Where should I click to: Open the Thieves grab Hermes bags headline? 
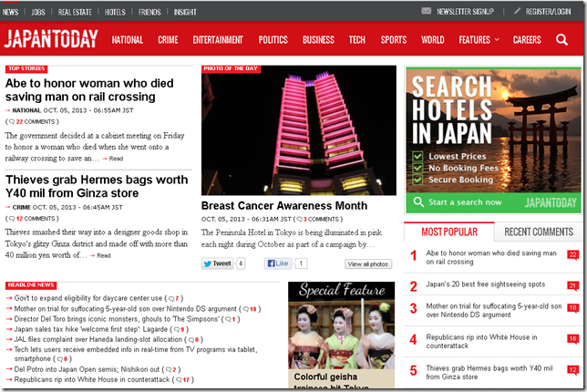pos(96,188)
